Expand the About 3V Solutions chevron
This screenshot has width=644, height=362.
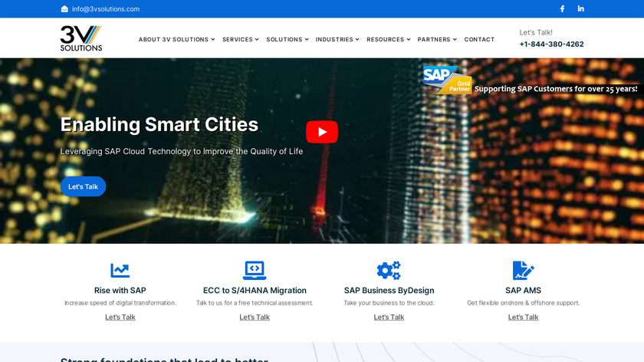(x=213, y=40)
